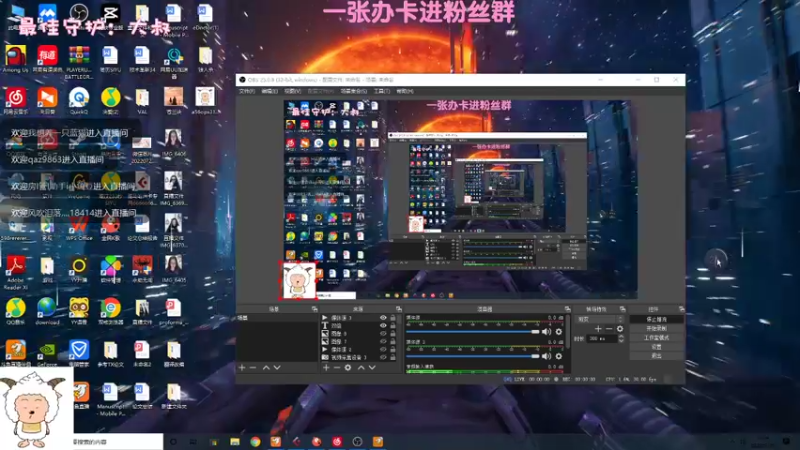Image resolution: width=800 pixels, height=450 pixels.
Task: Open the third OBS menu (View)
Action: [x=293, y=91]
